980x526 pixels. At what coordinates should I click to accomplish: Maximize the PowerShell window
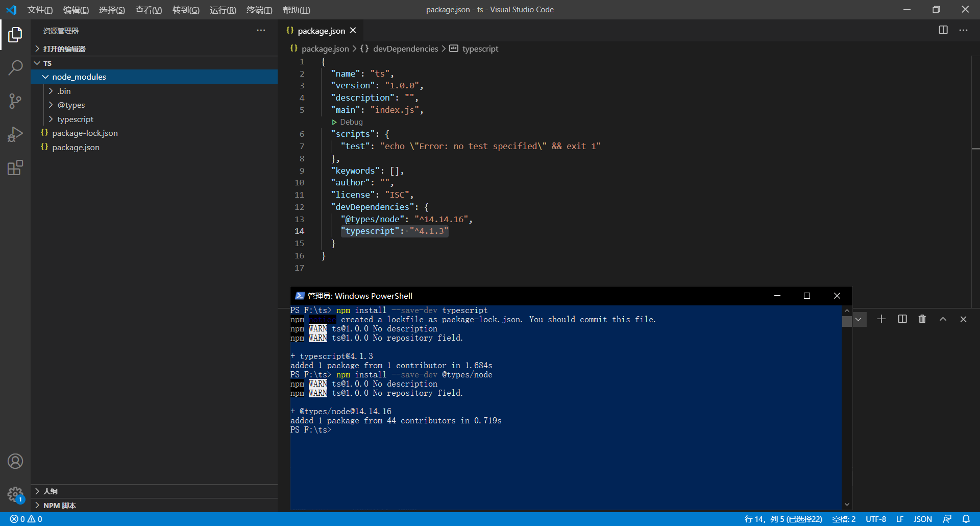coord(807,296)
